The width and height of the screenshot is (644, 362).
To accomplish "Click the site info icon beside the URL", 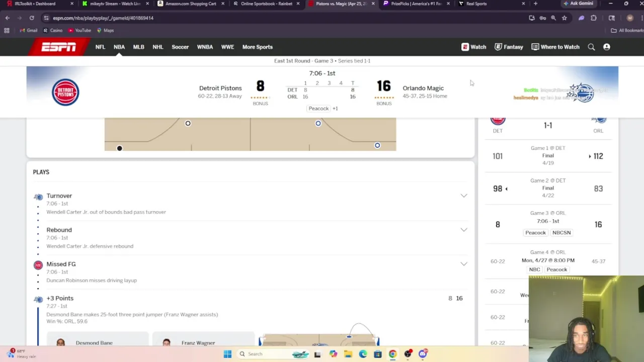I will [46, 18].
